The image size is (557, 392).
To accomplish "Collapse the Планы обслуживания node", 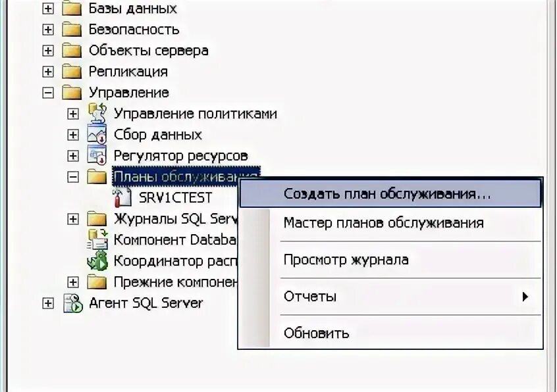I will pyautogui.click(x=73, y=177).
